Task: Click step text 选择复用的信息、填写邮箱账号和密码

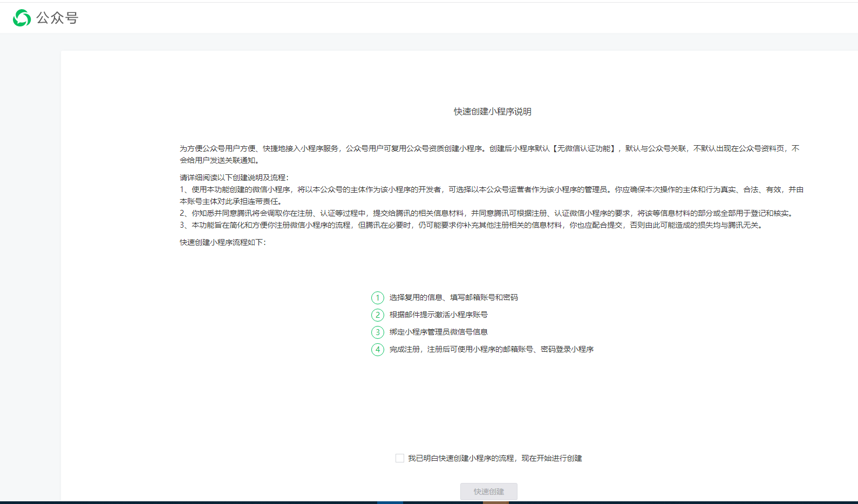Action: [454, 297]
